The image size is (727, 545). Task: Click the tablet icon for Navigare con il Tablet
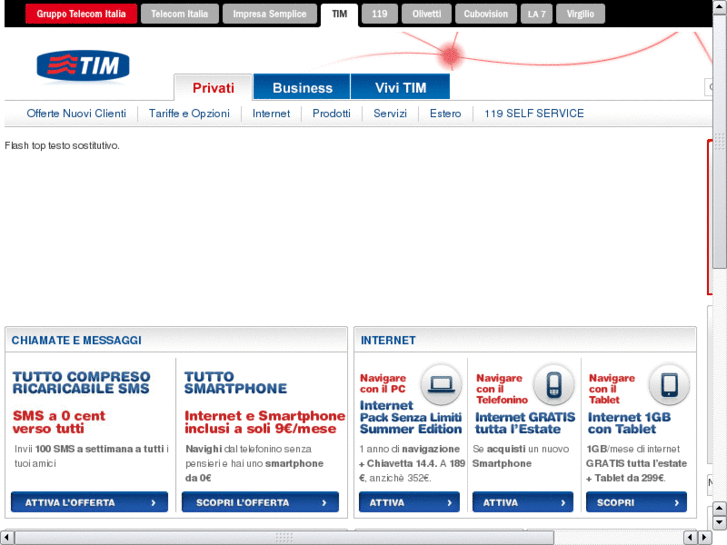669,385
